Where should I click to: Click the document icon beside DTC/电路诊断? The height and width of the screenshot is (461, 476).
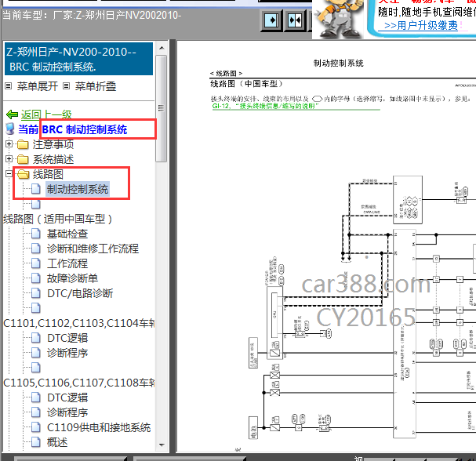coord(36,293)
